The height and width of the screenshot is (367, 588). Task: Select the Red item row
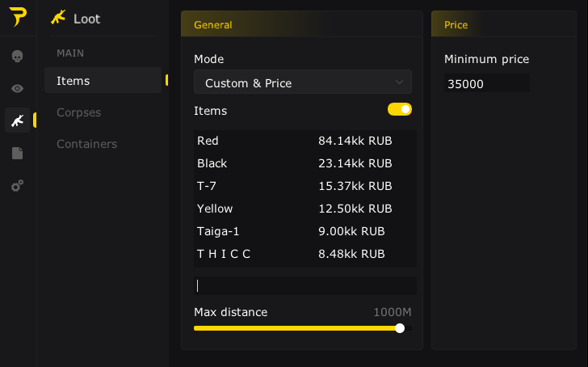pyautogui.click(x=304, y=141)
